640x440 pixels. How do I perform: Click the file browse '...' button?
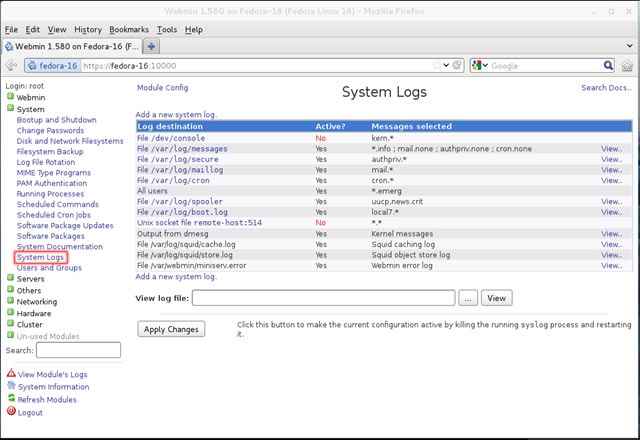click(x=468, y=298)
